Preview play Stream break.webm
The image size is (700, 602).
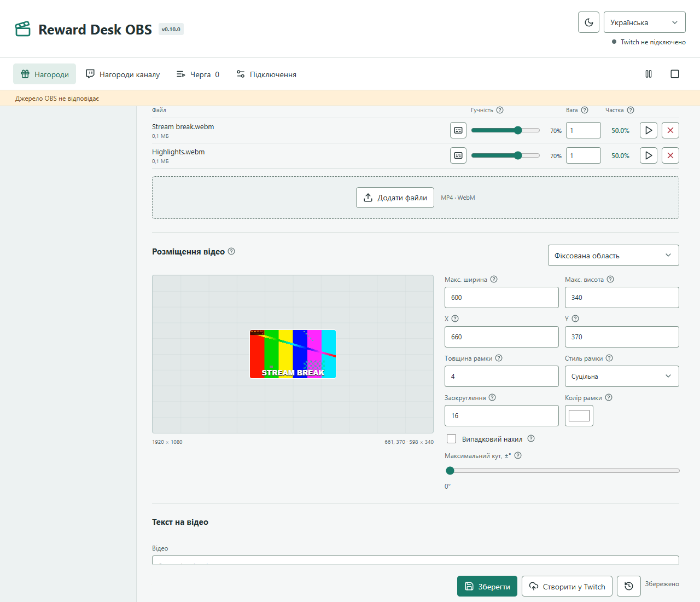(649, 130)
